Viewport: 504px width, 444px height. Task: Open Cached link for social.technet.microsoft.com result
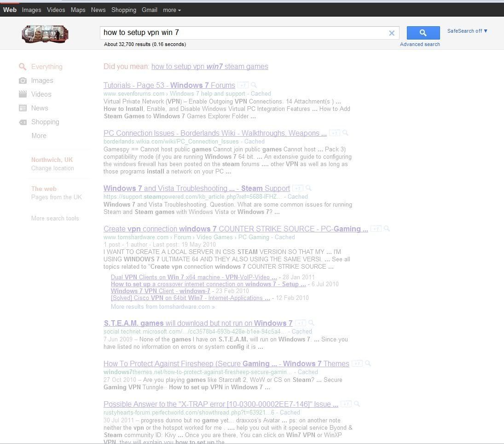pyautogui.click(x=302, y=331)
